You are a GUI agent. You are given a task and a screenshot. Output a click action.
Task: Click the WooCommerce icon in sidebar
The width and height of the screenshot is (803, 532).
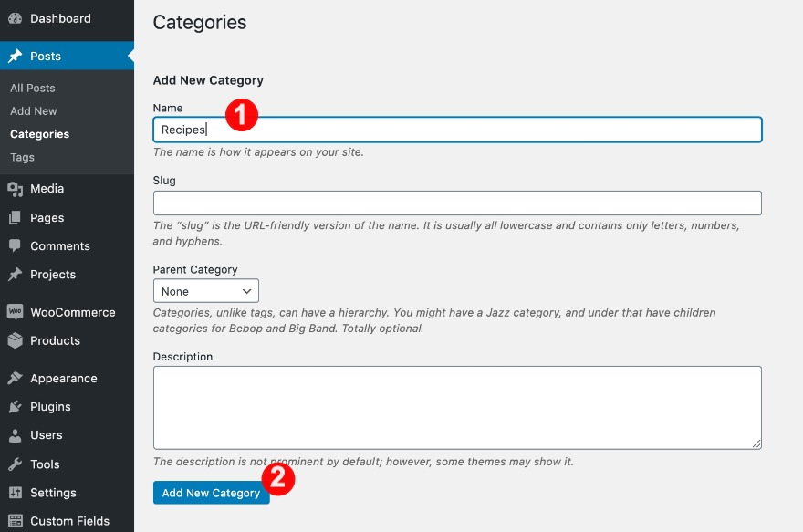16,312
